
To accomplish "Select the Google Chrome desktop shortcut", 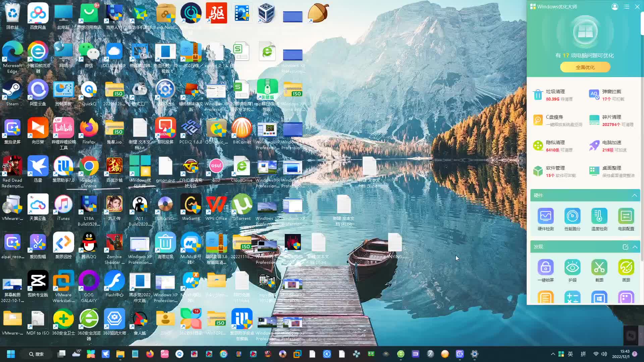I will tap(89, 172).
